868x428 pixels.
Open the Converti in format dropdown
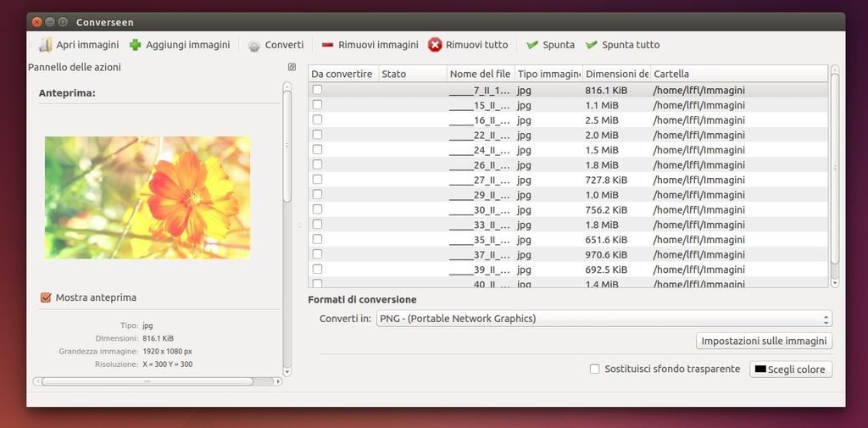click(x=604, y=319)
